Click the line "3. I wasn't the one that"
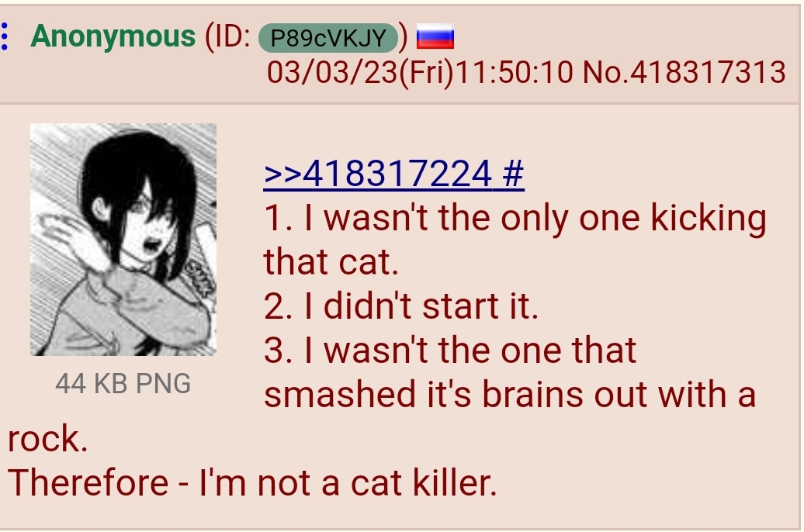 [x=450, y=351]
